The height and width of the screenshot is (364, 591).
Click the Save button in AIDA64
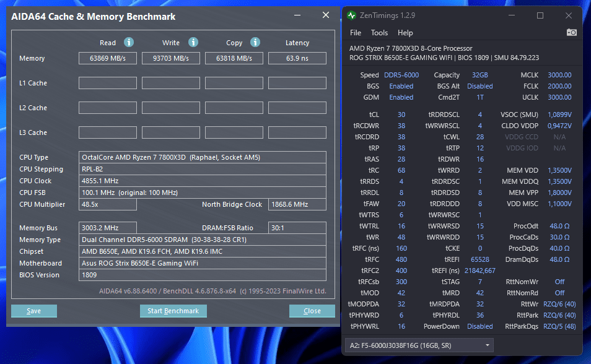[x=34, y=311]
